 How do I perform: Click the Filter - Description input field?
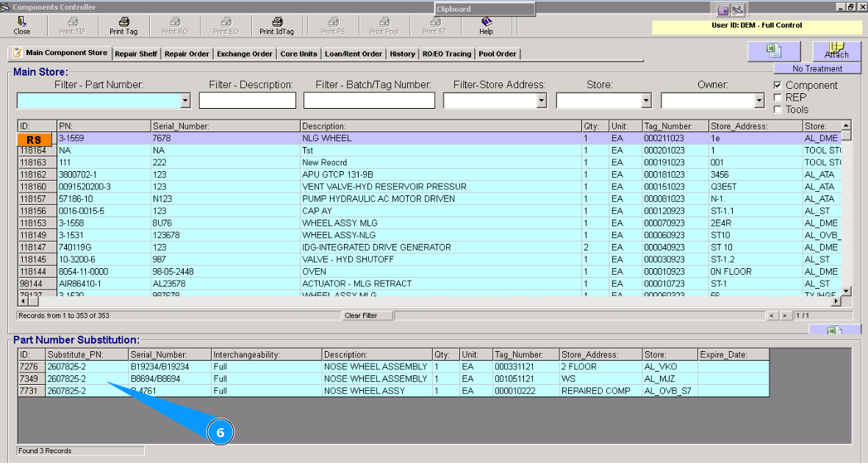coord(248,101)
